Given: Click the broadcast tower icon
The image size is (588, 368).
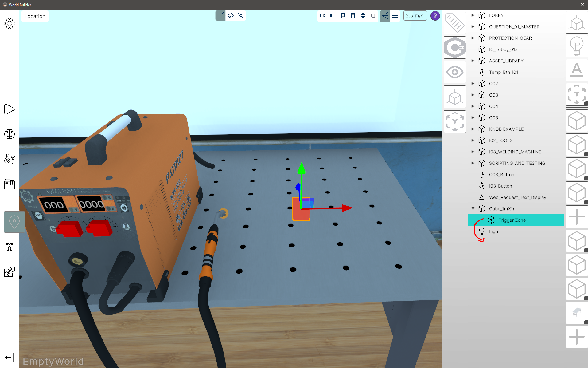Looking at the screenshot, I should [x=10, y=247].
